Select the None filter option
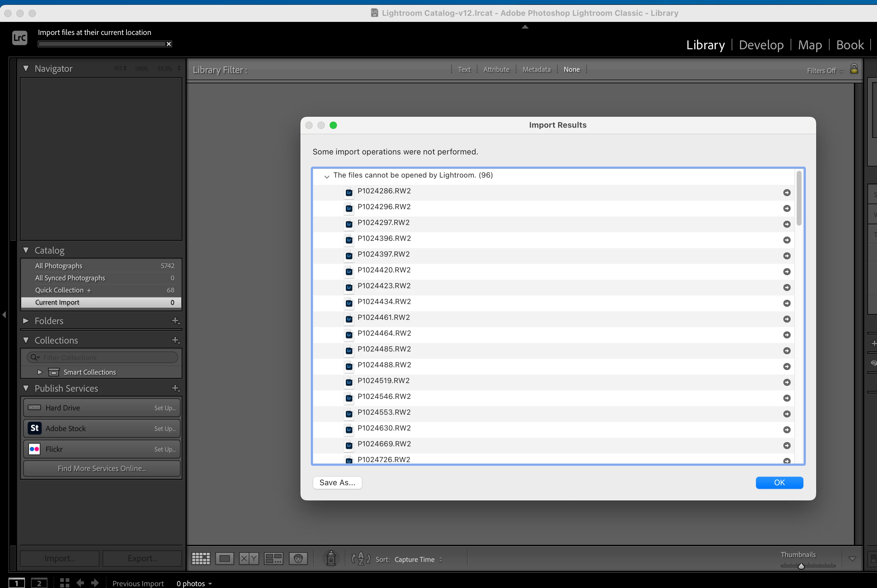Viewport: 877px width, 588px height. 571,69
